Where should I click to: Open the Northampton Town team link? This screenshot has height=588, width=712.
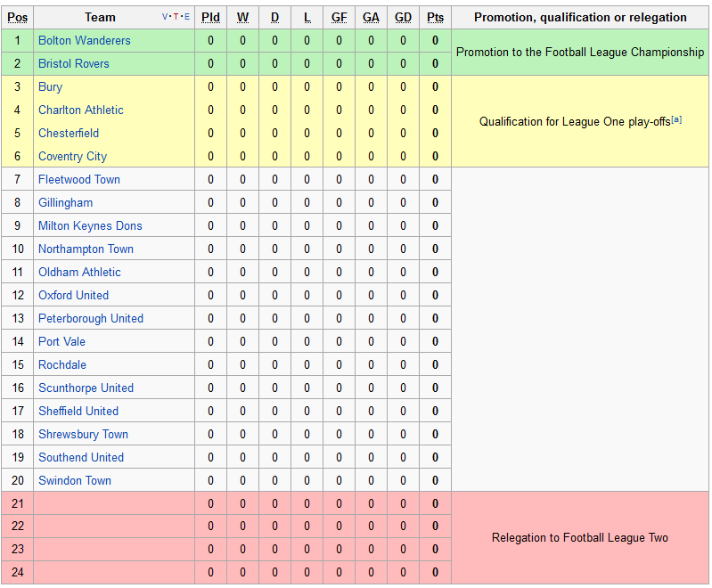86,249
